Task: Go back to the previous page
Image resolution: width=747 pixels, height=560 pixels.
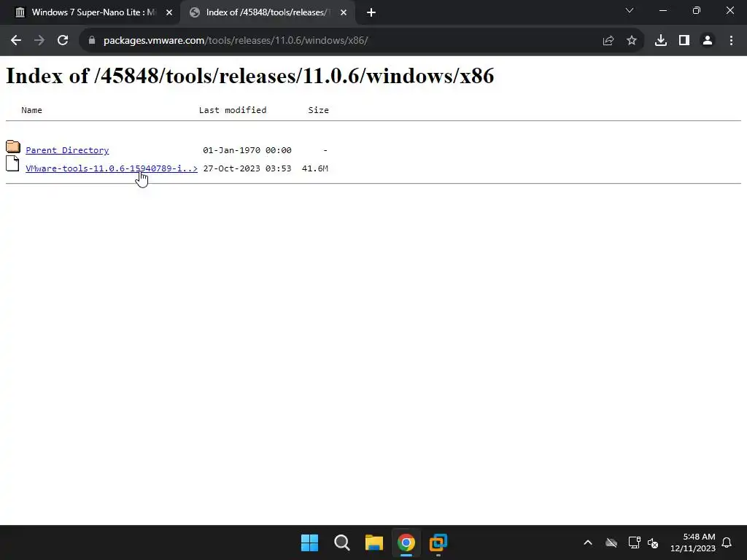Action: [16, 41]
